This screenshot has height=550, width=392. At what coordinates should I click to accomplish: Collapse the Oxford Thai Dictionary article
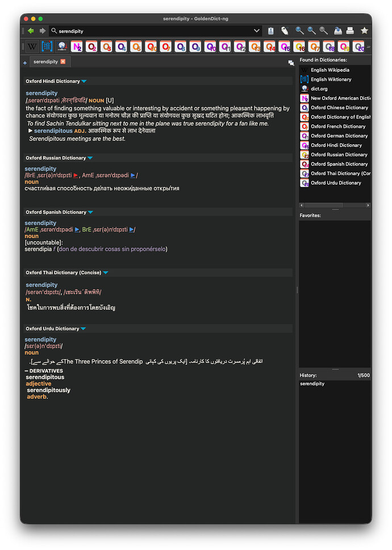click(x=106, y=273)
